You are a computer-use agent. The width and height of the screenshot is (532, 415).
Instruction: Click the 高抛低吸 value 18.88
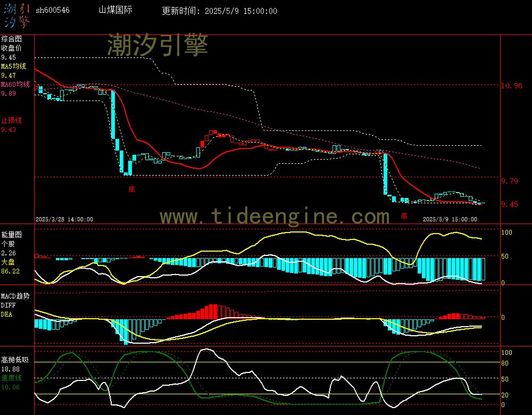(10, 369)
